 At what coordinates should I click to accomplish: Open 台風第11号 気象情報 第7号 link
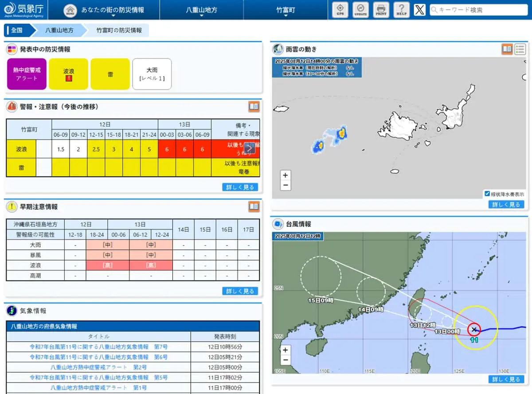98,347
